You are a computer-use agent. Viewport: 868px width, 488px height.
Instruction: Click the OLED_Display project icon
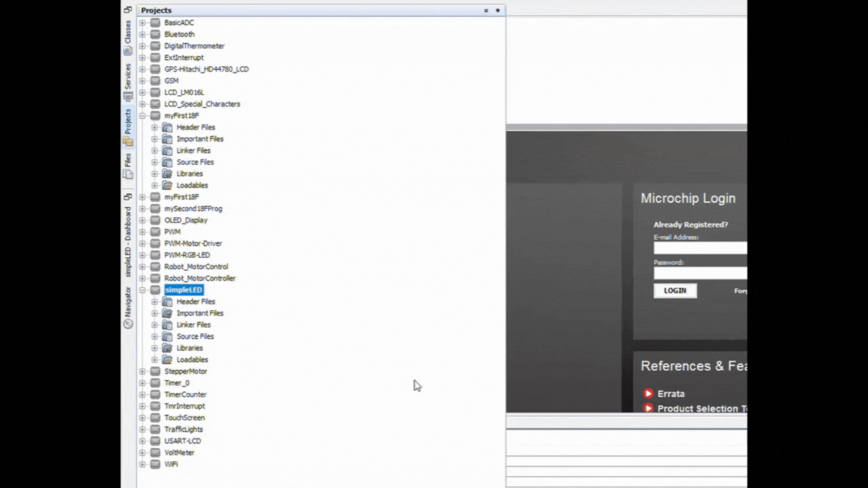pyautogui.click(x=155, y=220)
